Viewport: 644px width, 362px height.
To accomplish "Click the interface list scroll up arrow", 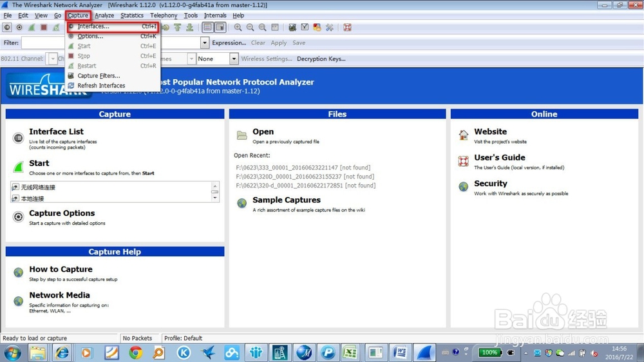I will [215, 186].
